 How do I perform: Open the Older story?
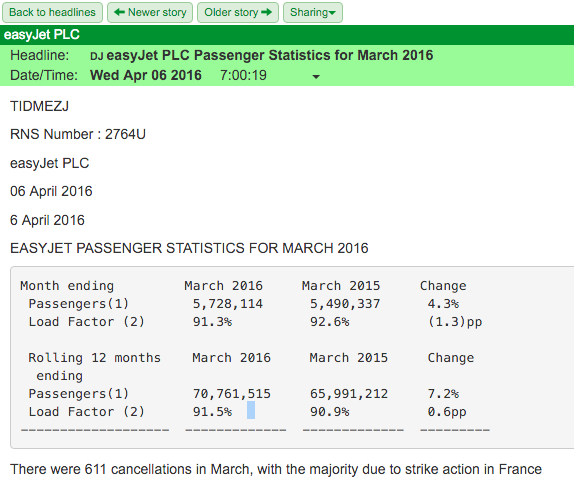coord(238,12)
